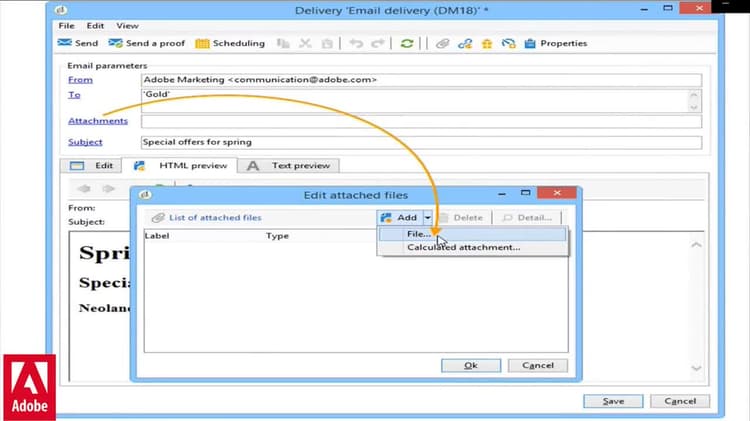Click the preview pane scroll up arrow
Screen dimensions: 750x421
point(696,244)
